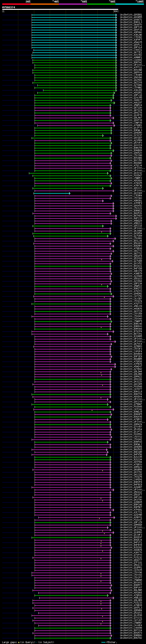Select hit label UniRef100_C6TJD7

tap(131, 620)
